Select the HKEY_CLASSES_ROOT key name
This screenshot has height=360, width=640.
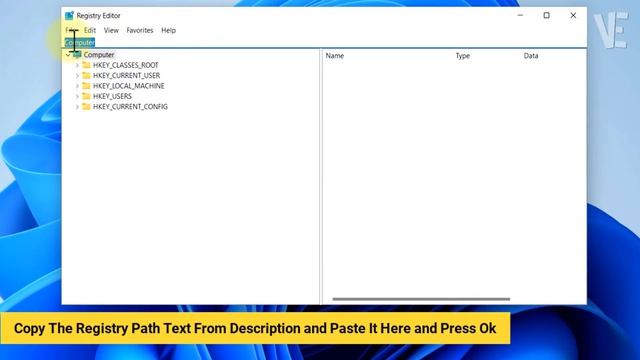(126, 65)
